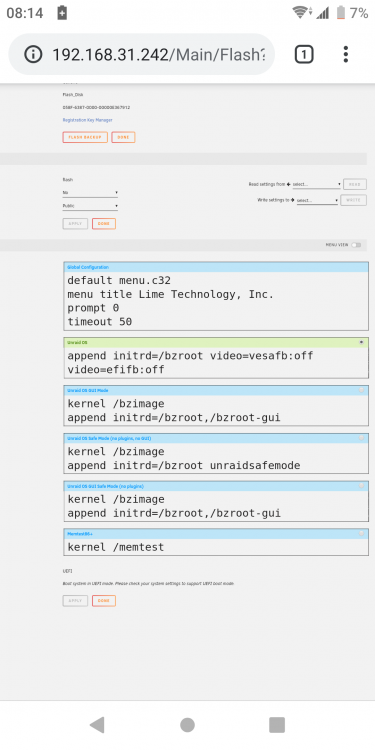Screen dimensions: 375x750
Task: Select the Unraid OS Safe Mode (no plugins, no GUI) radio
Action: (x=361, y=438)
